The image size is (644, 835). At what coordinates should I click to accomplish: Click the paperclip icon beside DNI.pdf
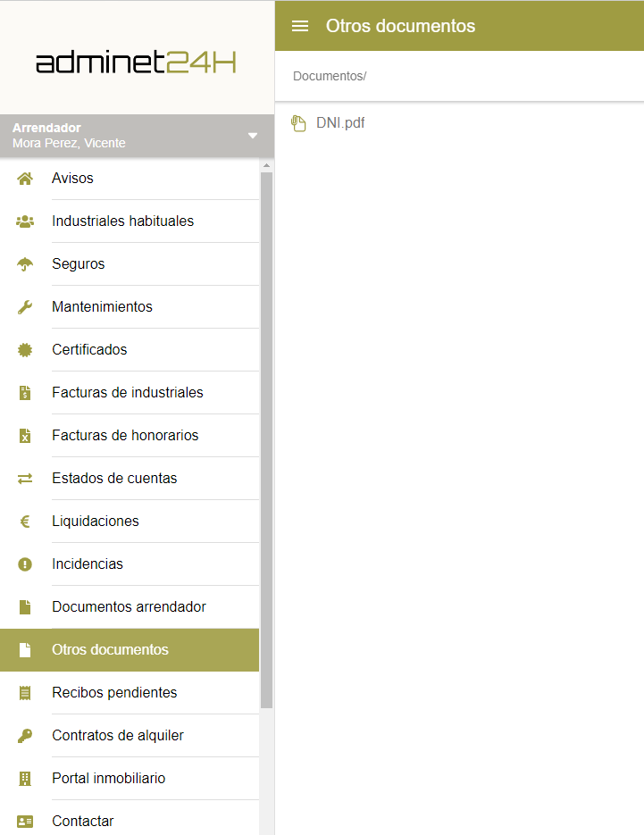tap(298, 123)
